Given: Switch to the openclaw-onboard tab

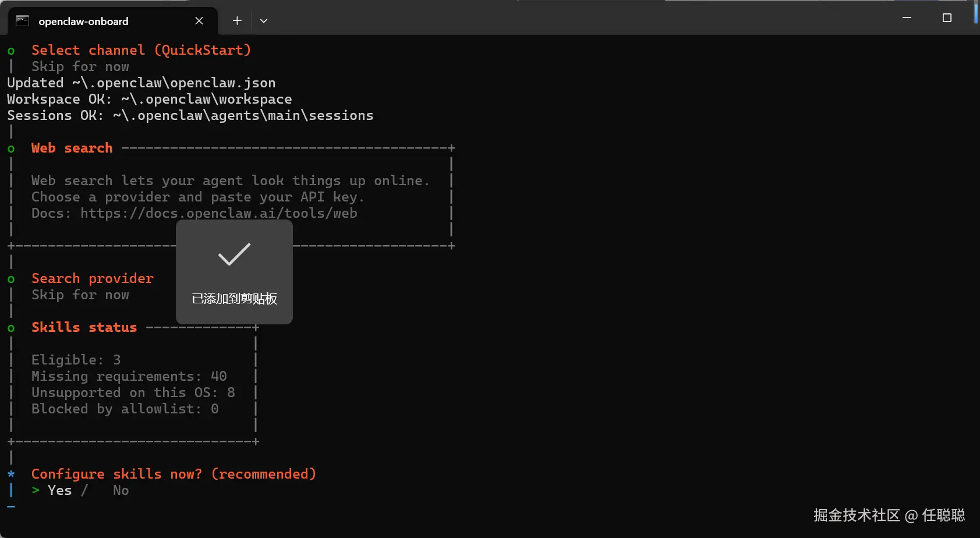Looking at the screenshot, I should (x=83, y=22).
